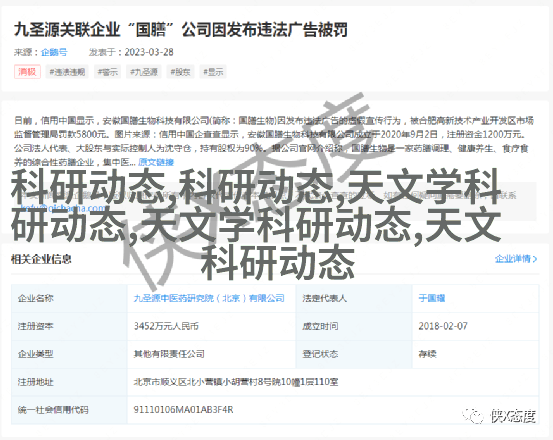Click the #违法违规 tag
This screenshot has width=553, height=440.
[x=67, y=72]
